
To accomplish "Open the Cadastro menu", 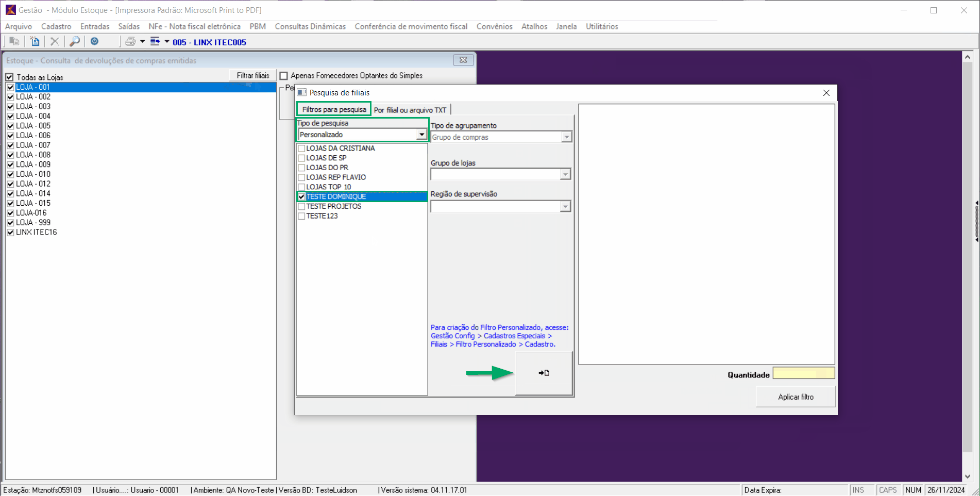I will coord(56,26).
